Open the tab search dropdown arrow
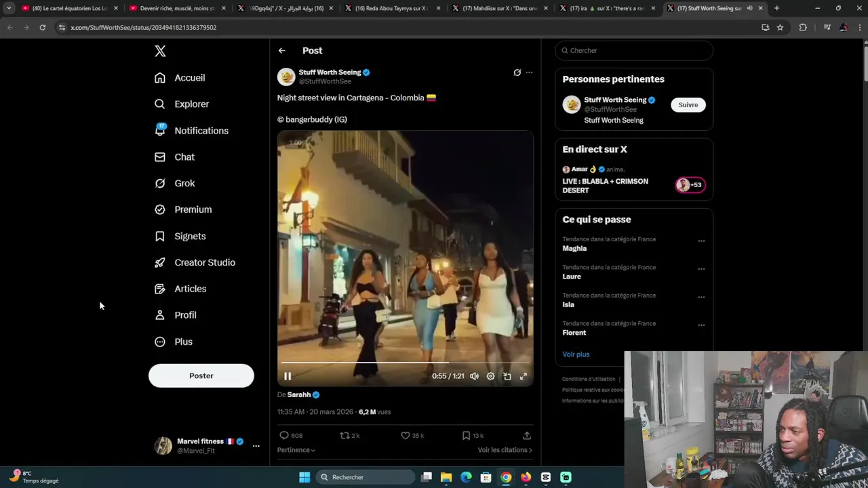Image resolution: width=868 pixels, height=488 pixels. [x=9, y=8]
